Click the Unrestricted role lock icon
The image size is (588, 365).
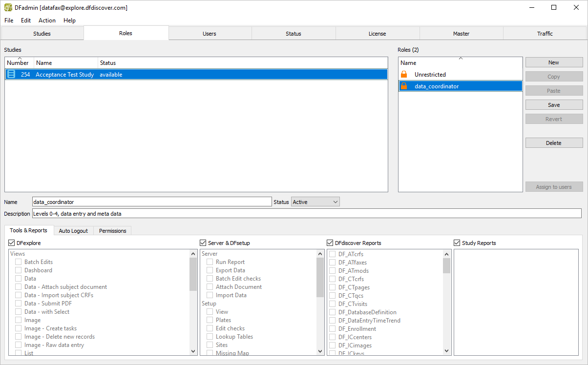(404, 75)
